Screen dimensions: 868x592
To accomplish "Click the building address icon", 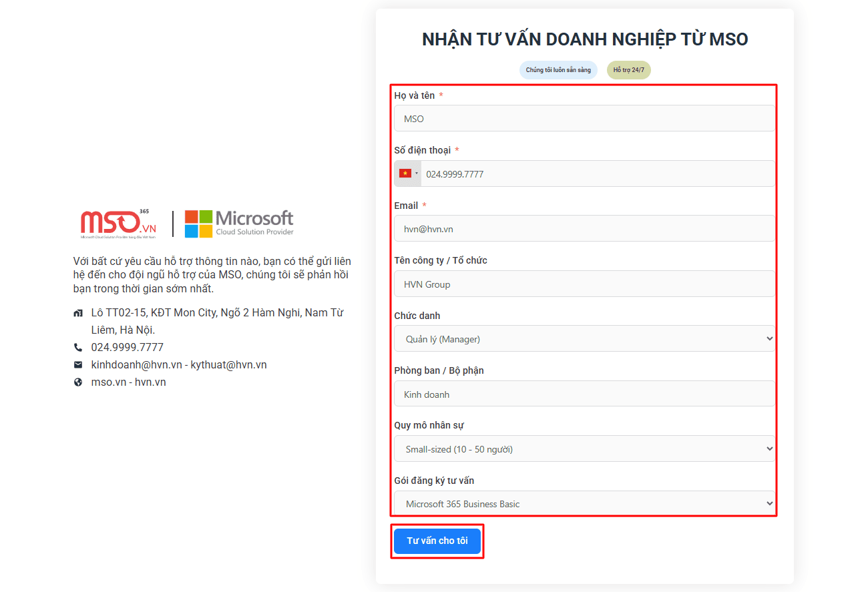I will [x=78, y=313].
